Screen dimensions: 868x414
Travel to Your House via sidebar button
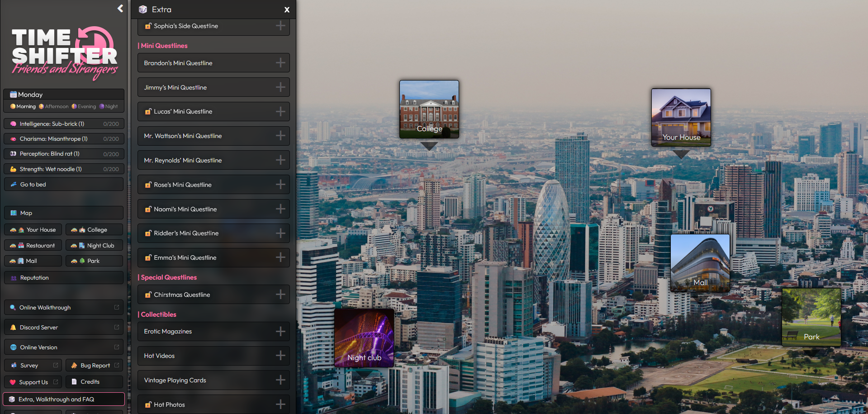[33, 230]
